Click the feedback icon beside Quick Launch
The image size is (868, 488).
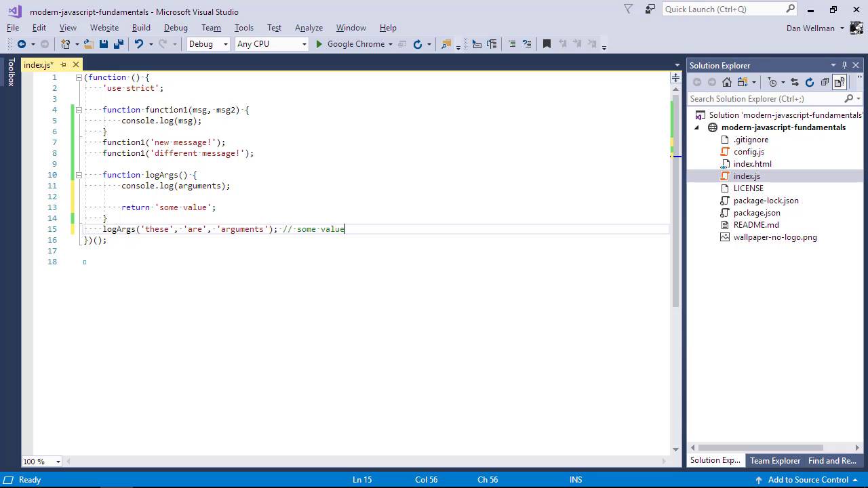pyautogui.click(x=650, y=9)
